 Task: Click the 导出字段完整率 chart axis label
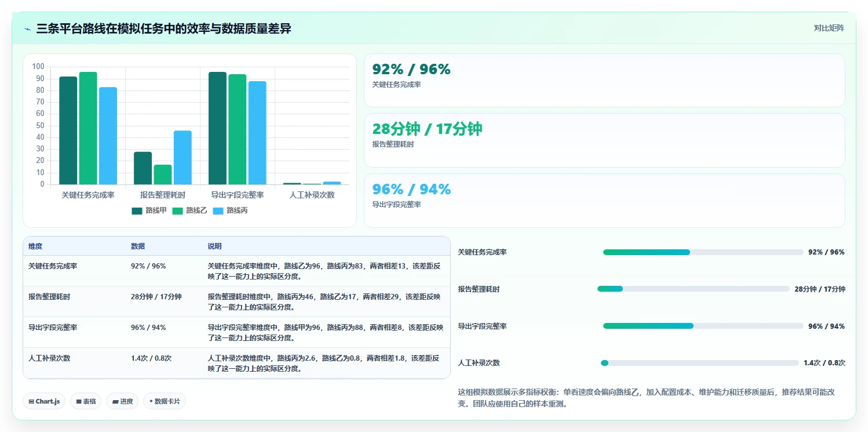tap(238, 195)
